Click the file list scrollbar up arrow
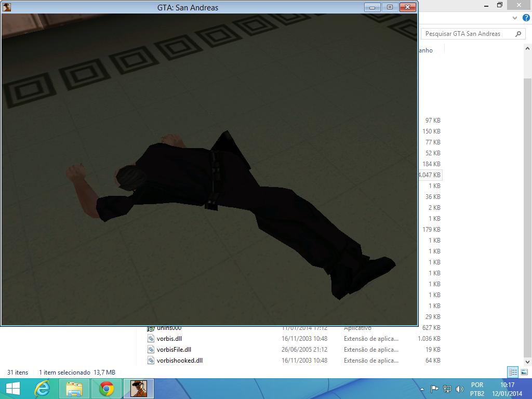Viewport: 532px width, 399px height. tap(528, 48)
